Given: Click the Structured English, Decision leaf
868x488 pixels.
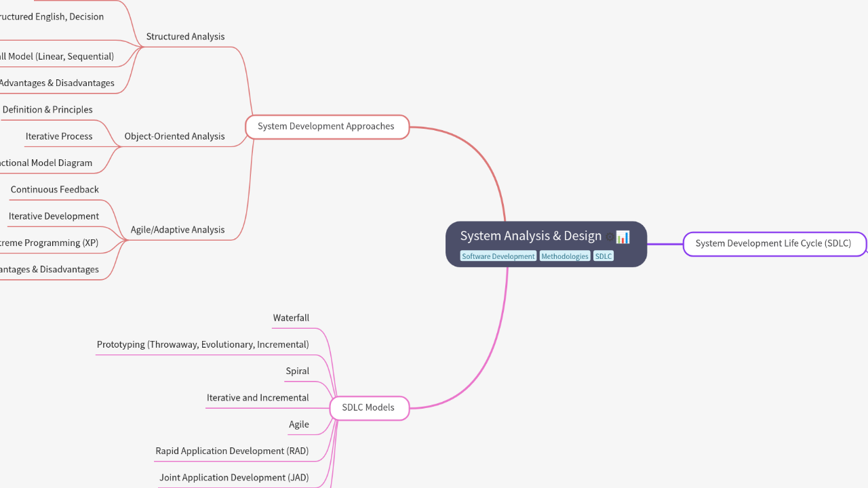Looking at the screenshot, I should 52,17.
